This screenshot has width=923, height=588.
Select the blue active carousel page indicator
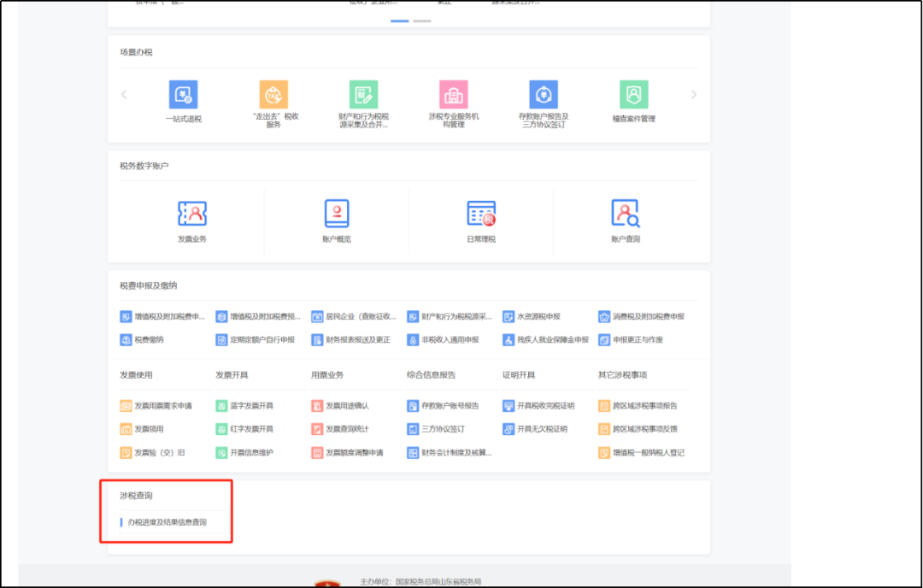tap(400, 21)
